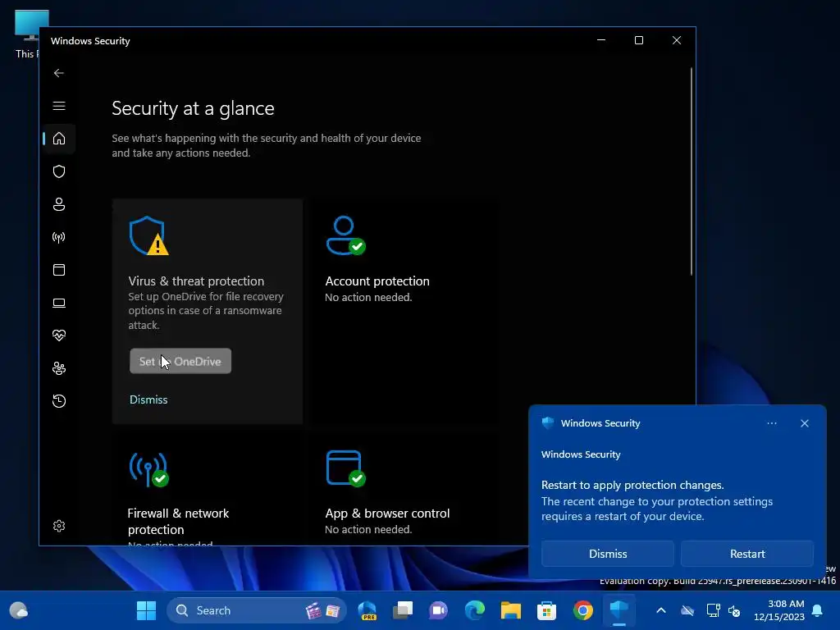Click the Virus & threat protection warning shield
Image resolution: width=840 pixels, height=630 pixels.
(148, 235)
